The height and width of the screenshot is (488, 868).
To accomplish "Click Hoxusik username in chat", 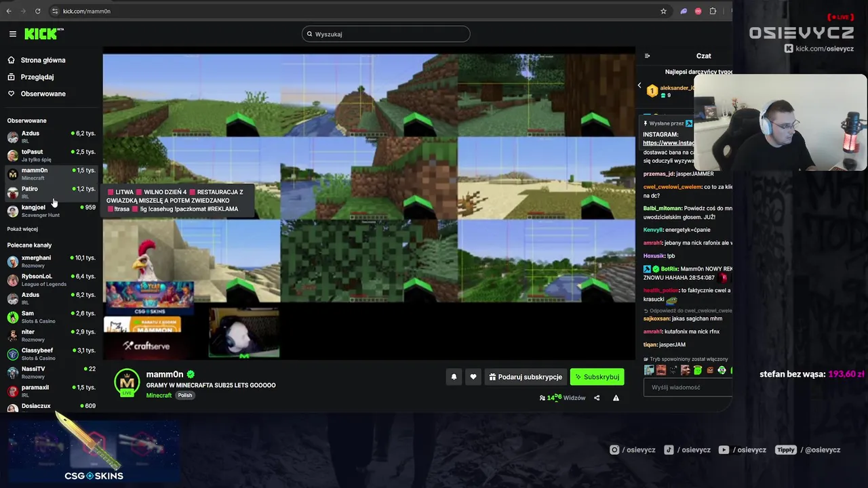I will pyautogui.click(x=654, y=256).
